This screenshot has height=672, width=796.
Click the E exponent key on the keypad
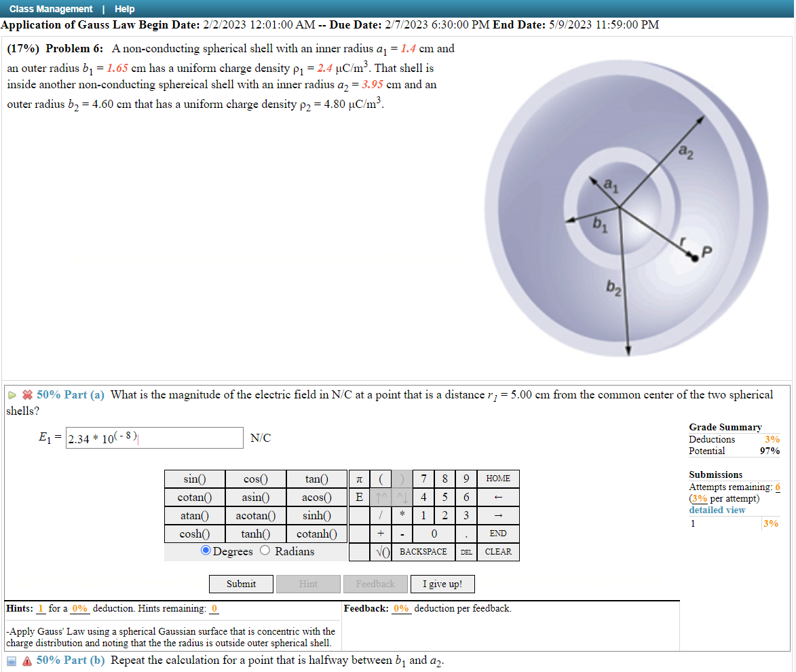point(359,497)
